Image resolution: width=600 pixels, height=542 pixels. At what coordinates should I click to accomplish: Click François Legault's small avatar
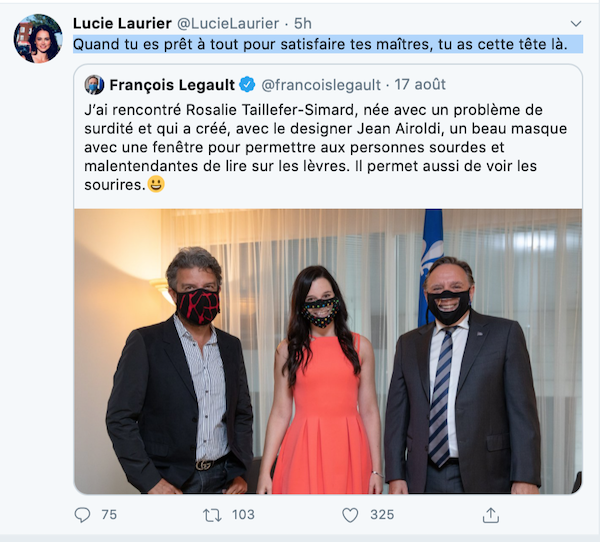pyautogui.click(x=94, y=85)
